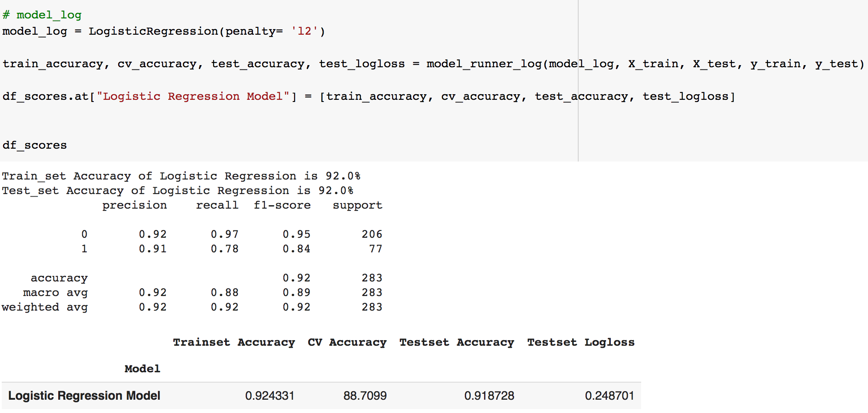
Task: Place cursor on the LogisticRegression constructor call
Action: 153,31
